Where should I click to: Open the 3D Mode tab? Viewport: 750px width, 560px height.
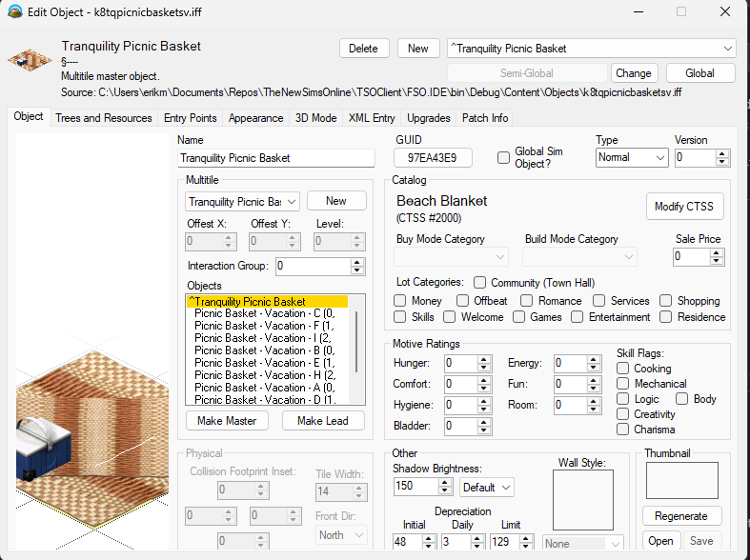pos(315,118)
